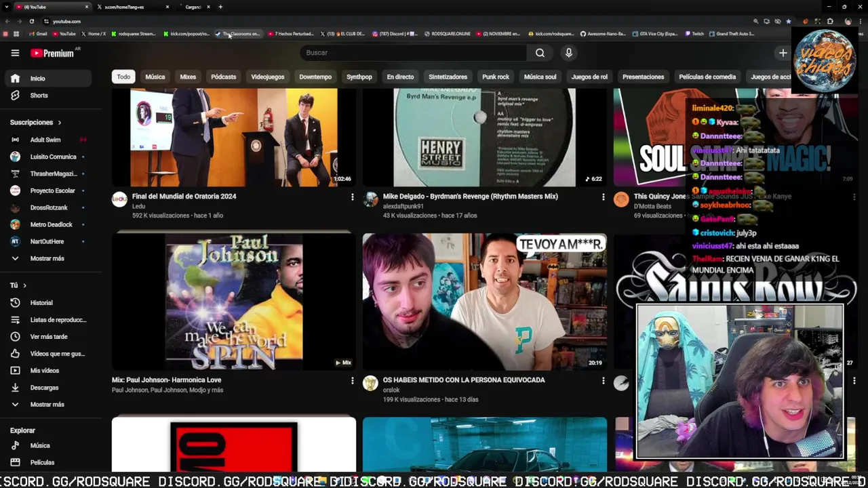Select the Pódcasts filter chip
Viewport: 868px width, 488px height.
224,77
